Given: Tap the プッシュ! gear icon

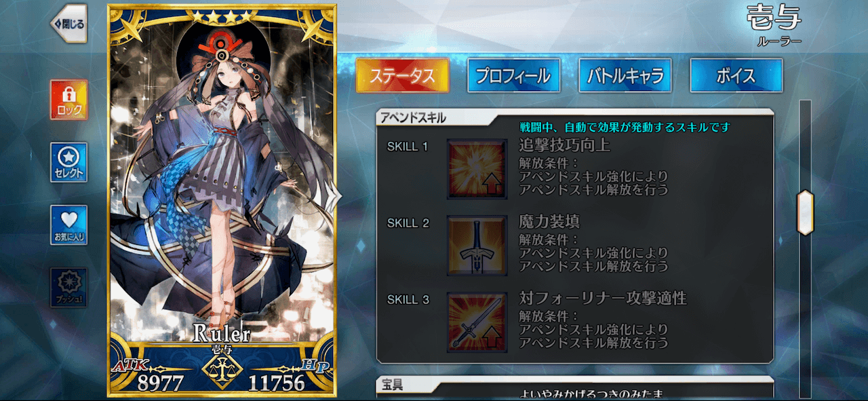Looking at the screenshot, I should (68, 288).
